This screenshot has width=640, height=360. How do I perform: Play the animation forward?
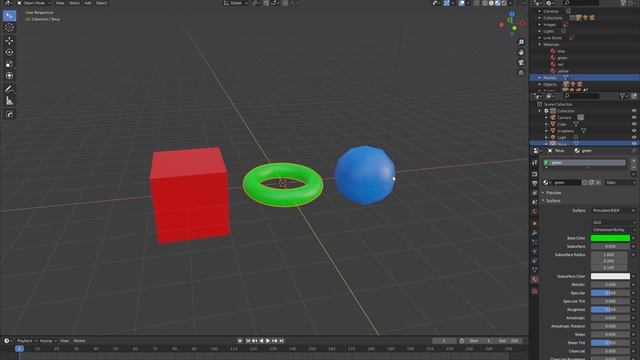(x=268, y=341)
